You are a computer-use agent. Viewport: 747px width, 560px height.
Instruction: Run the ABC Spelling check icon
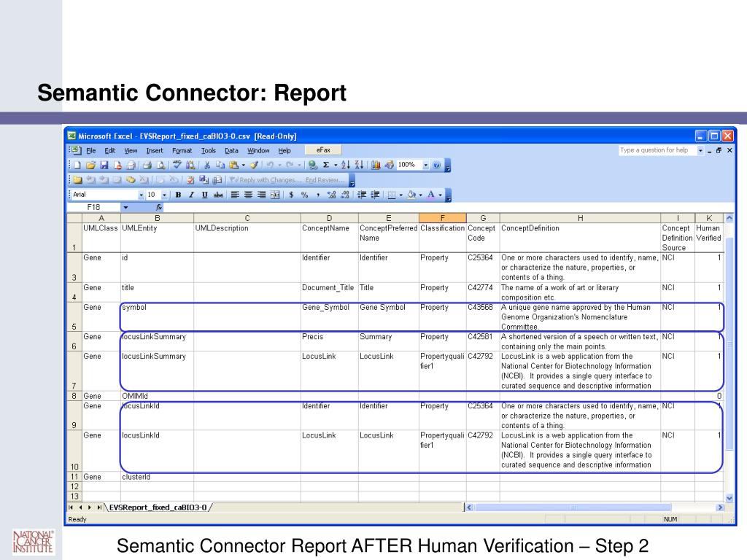click(x=177, y=166)
